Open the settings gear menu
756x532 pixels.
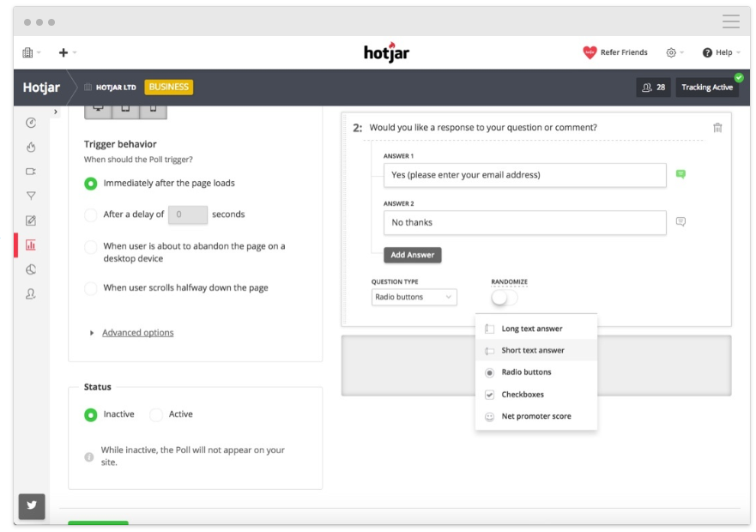click(674, 52)
